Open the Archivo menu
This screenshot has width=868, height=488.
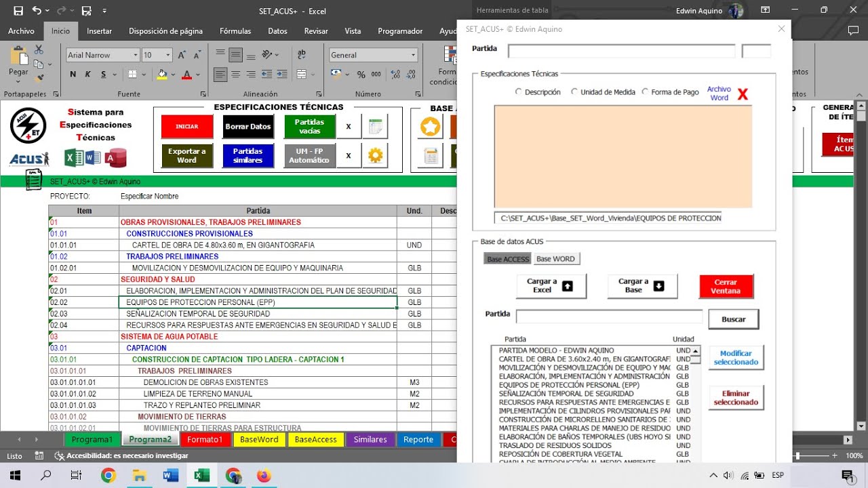click(21, 31)
